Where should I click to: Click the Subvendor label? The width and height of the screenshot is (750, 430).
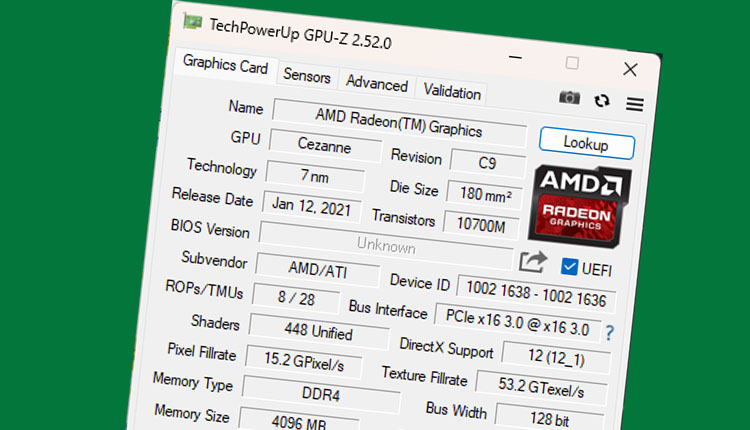coord(214,259)
